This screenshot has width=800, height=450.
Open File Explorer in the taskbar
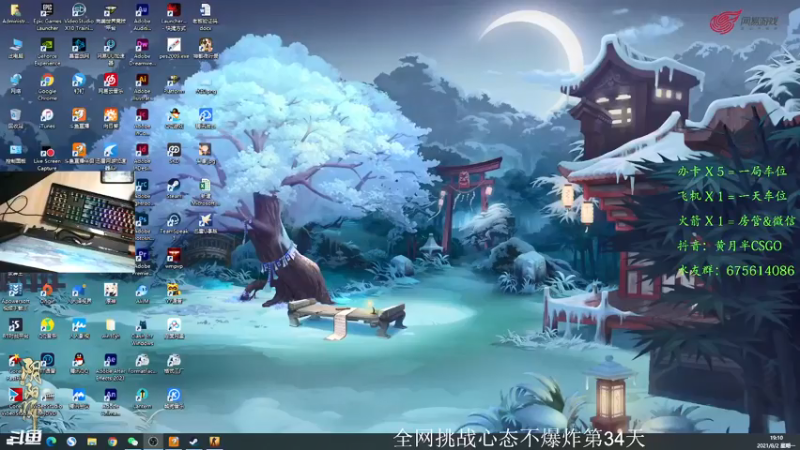(x=92, y=441)
